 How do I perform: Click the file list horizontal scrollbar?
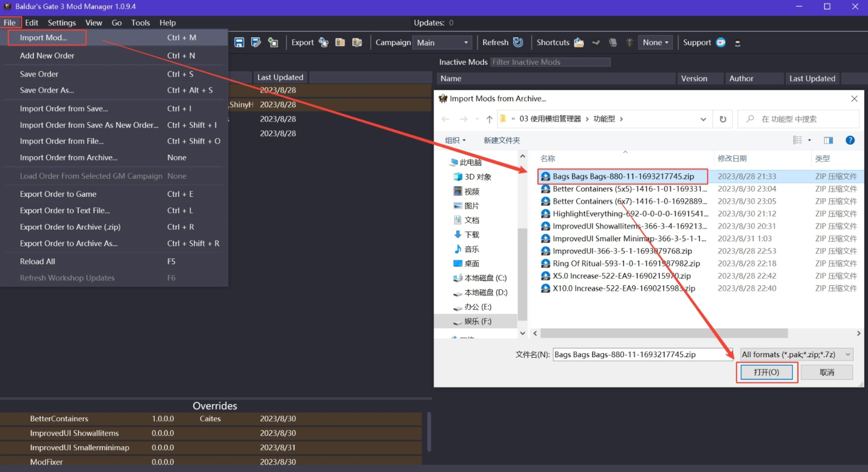(x=664, y=333)
